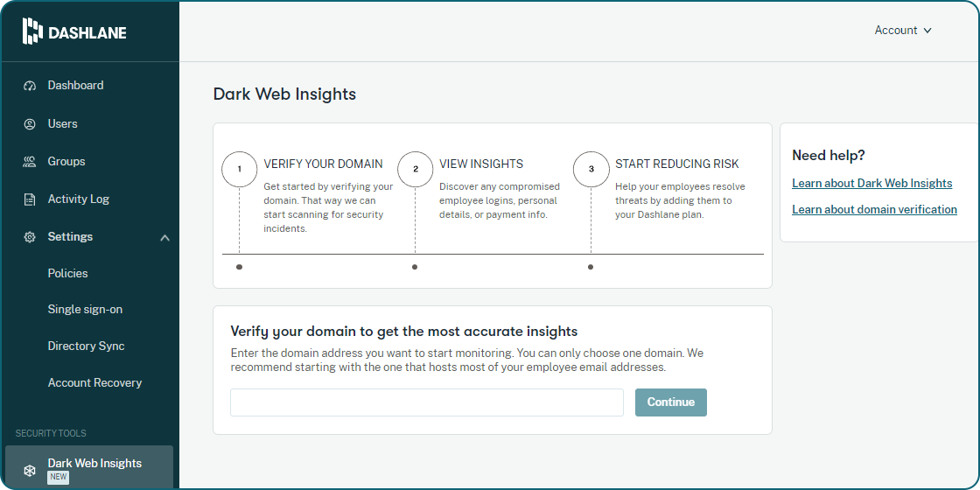Image resolution: width=980 pixels, height=490 pixels.
Task: Click the Activity Log document icon
Action: [30, 199]
